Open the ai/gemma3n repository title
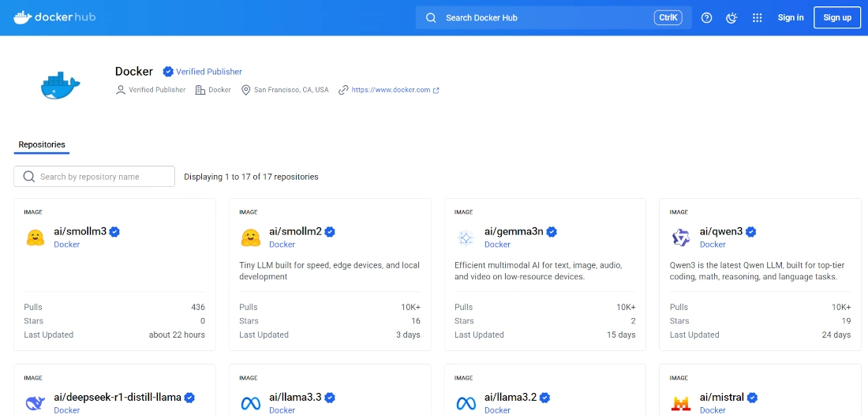 pyautogui.click(x=514, y=231)
